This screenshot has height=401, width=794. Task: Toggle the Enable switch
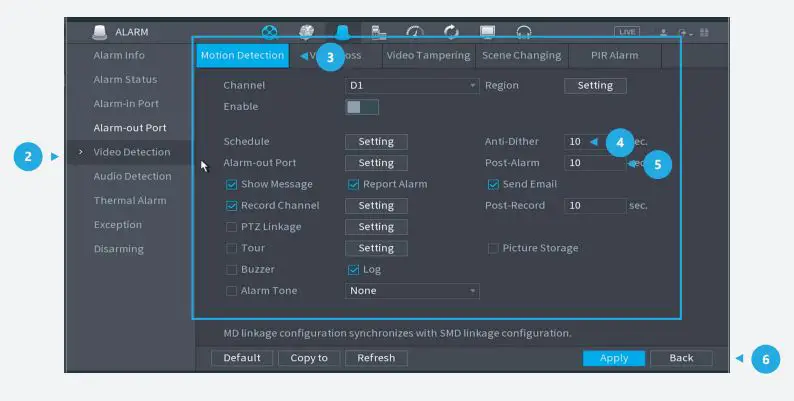tap(362, 107)
